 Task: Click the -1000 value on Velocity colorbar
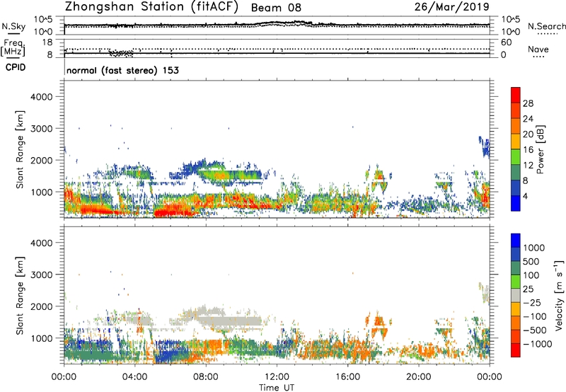537,344
